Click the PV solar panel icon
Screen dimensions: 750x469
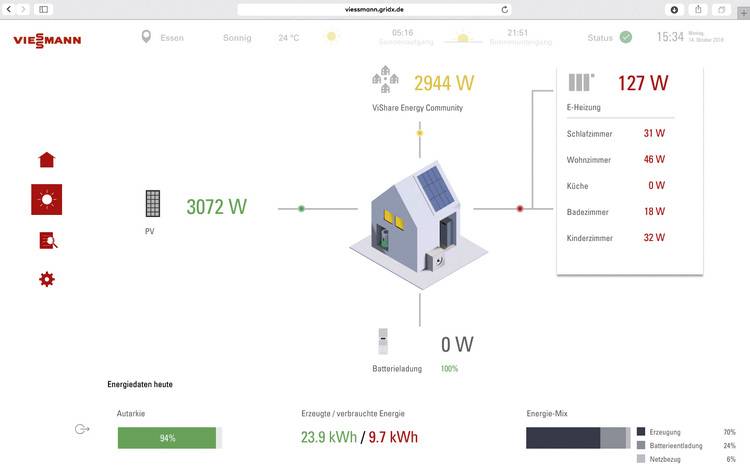(x=152, y=205)
